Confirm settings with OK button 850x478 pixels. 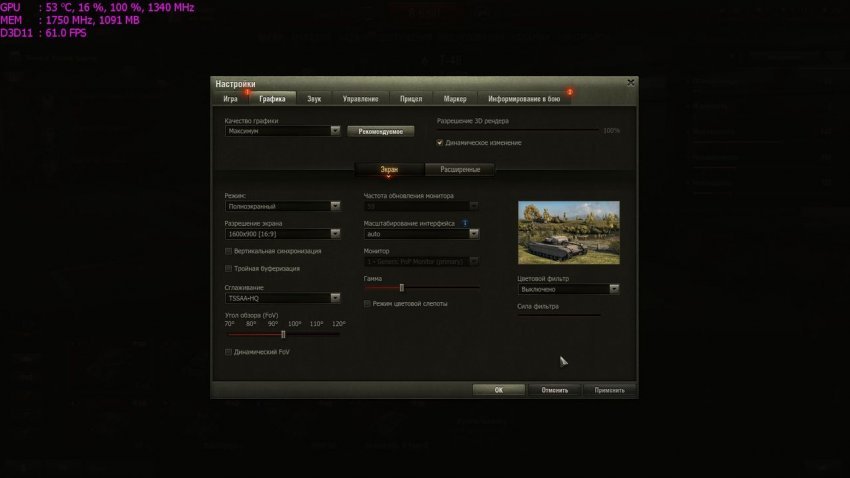tap(499, 390)
